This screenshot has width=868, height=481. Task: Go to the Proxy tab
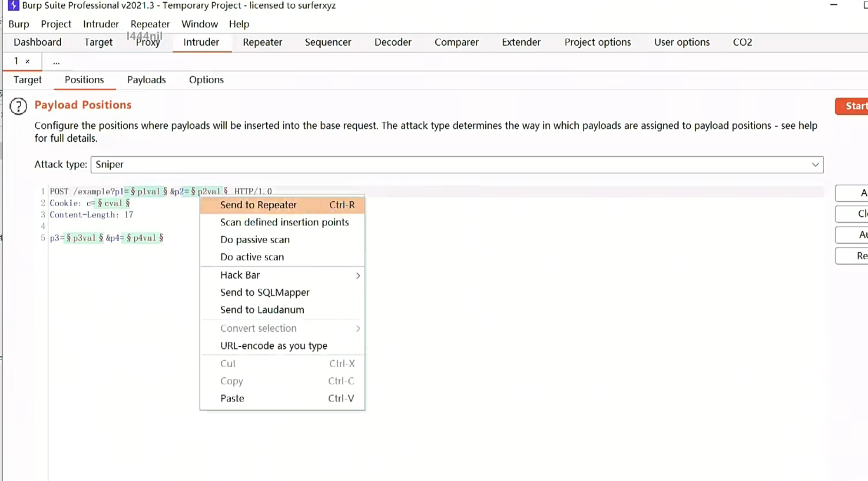point(148,42)
